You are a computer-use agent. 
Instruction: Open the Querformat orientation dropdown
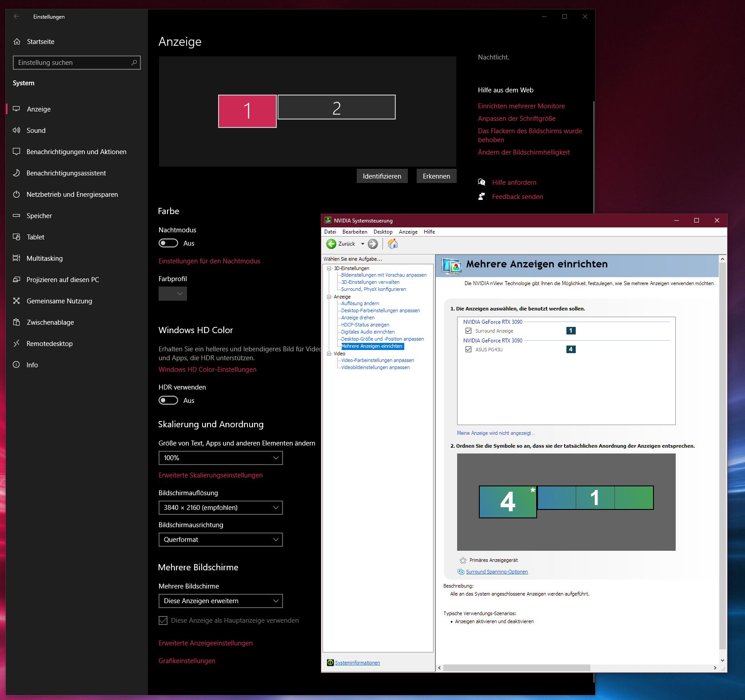click(x=221, y=540)
